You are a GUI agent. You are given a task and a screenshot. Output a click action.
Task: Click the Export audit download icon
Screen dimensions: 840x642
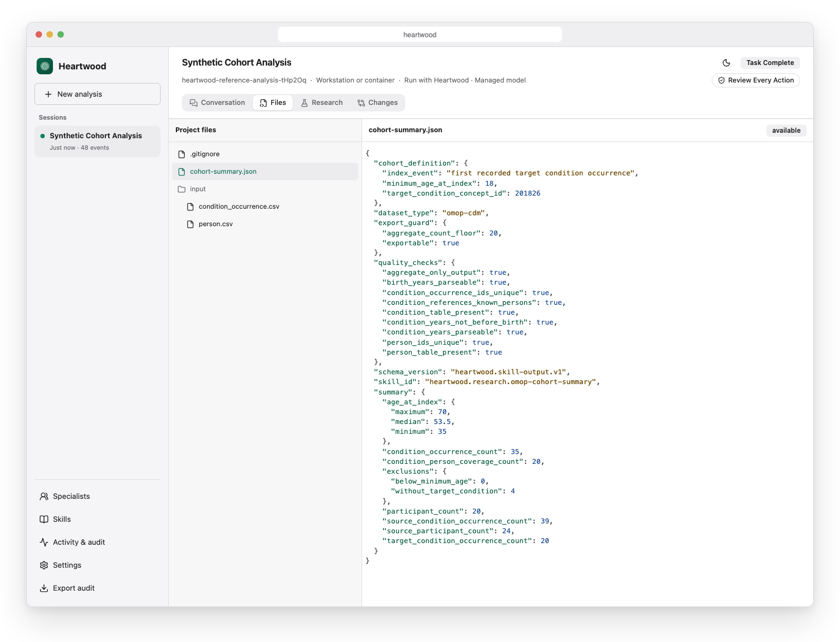tap(44, 588)
